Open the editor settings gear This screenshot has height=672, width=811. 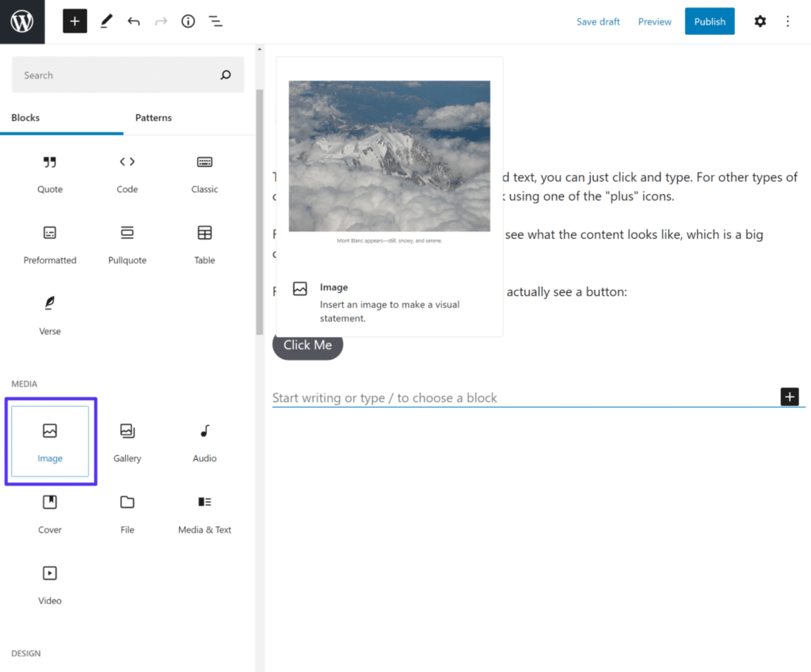point(760,21)
